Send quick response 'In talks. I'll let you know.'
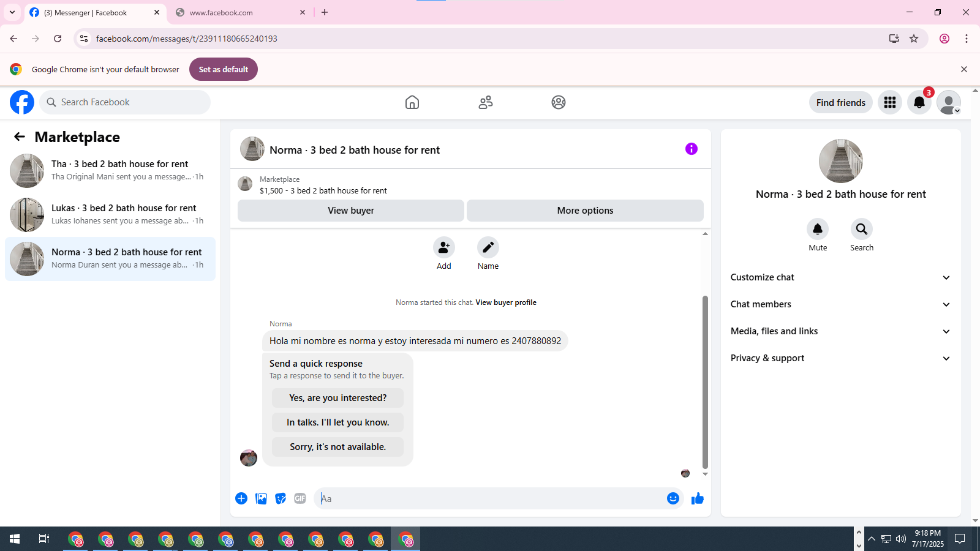 coord(338,422)
